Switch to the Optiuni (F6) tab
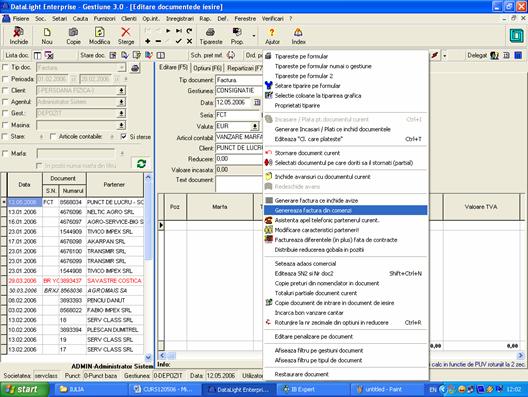The image size is (528, 397). [x=207, y=68]
